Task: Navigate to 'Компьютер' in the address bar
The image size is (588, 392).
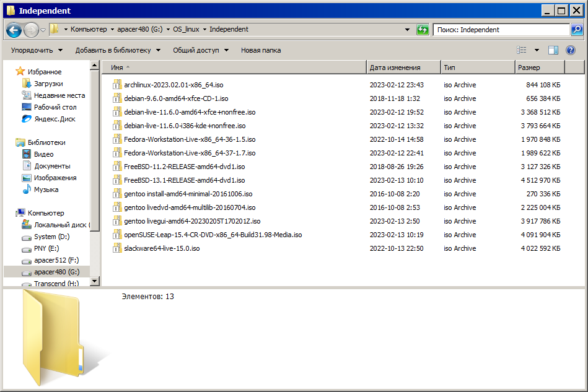Action: [89, 29]
